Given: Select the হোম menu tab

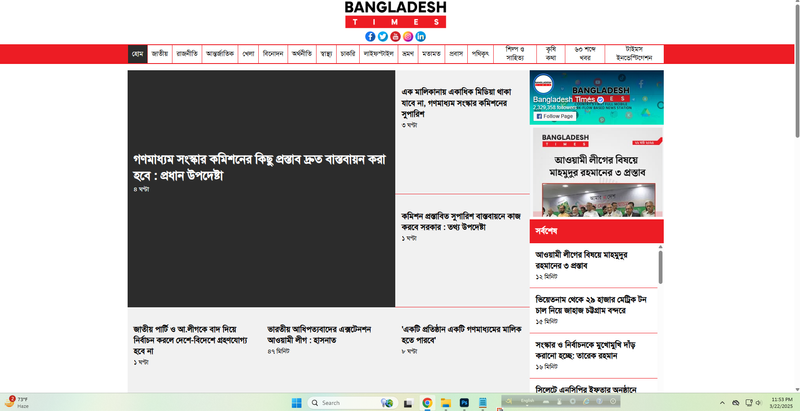Looking at the screenshot, I should click(138, 54).
